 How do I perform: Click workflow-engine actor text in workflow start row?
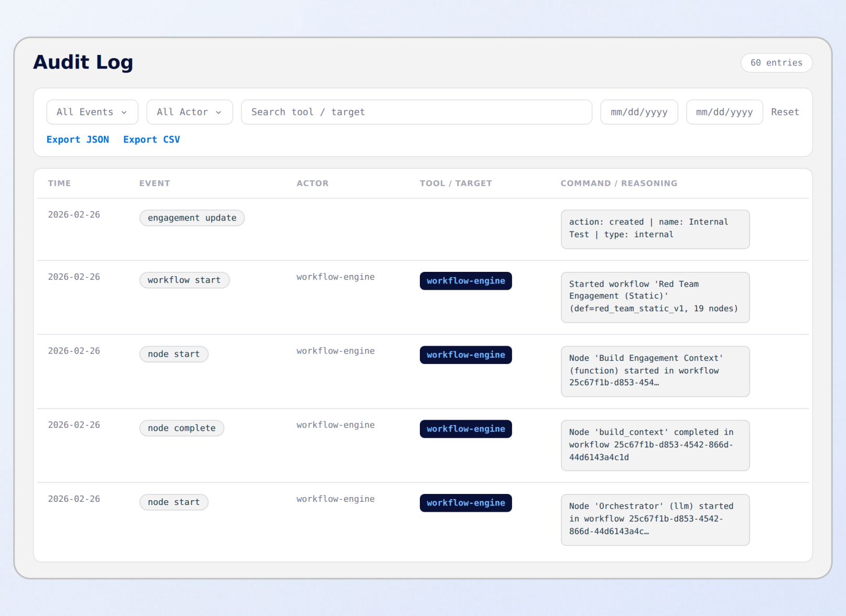[335, 277]
